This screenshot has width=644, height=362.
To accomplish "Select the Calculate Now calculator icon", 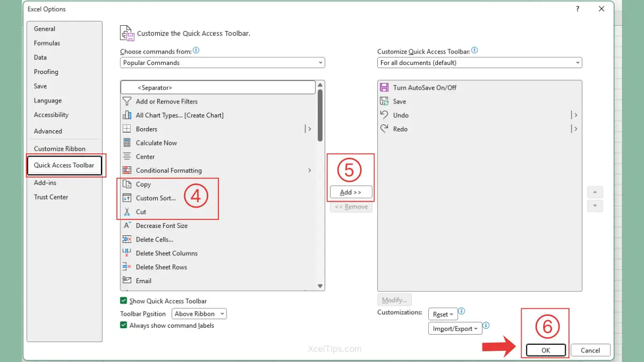I will click(x=127, y=143).
